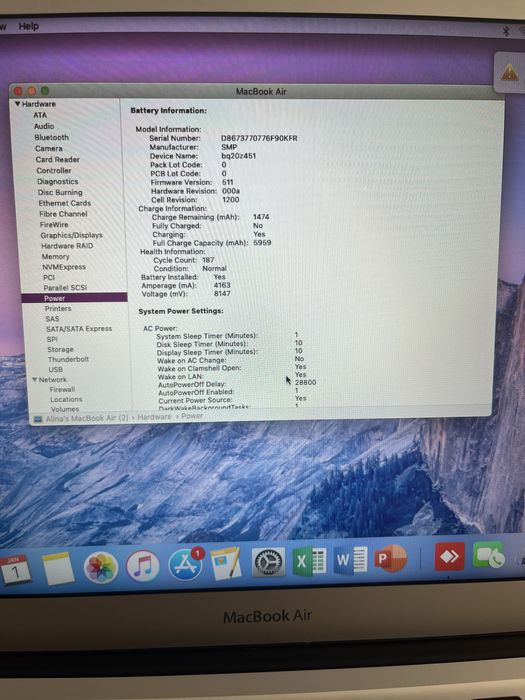Open iTunes music app in Dock
This screenshot has height=700, width=525.
[143, 566]
